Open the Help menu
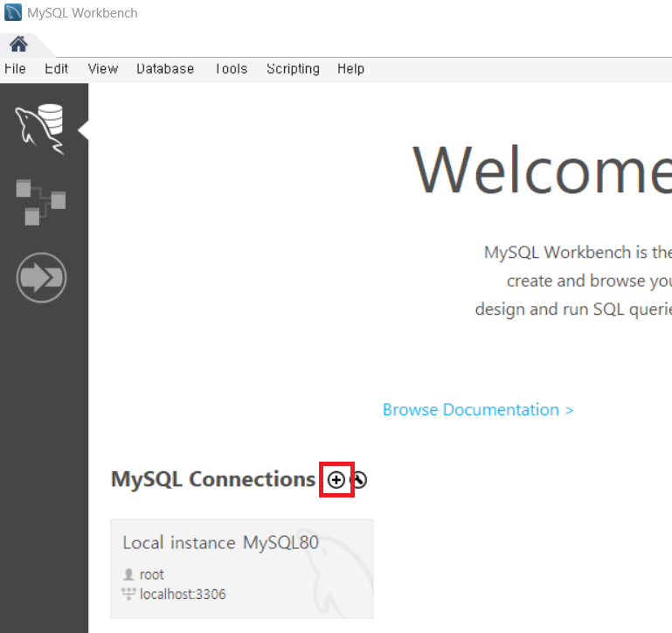This screenshot has height=633, width=672. click(x=350, y=68)
